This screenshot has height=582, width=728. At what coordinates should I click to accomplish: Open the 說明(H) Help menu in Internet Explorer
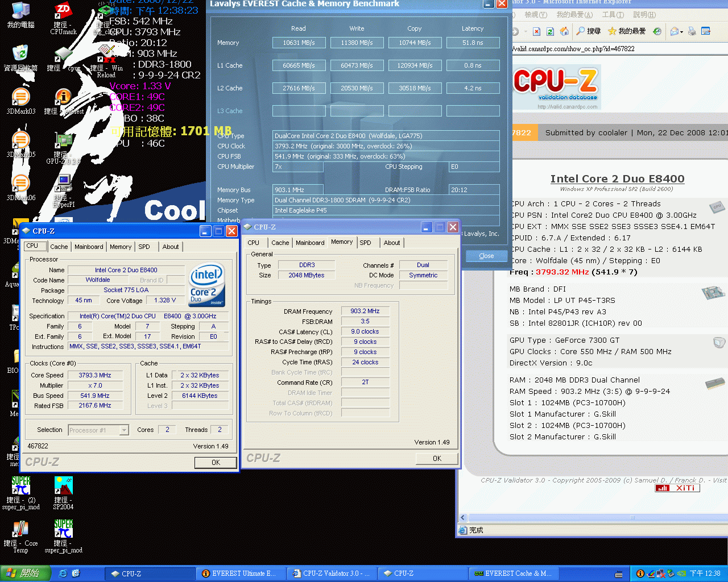tap(644, 15)
